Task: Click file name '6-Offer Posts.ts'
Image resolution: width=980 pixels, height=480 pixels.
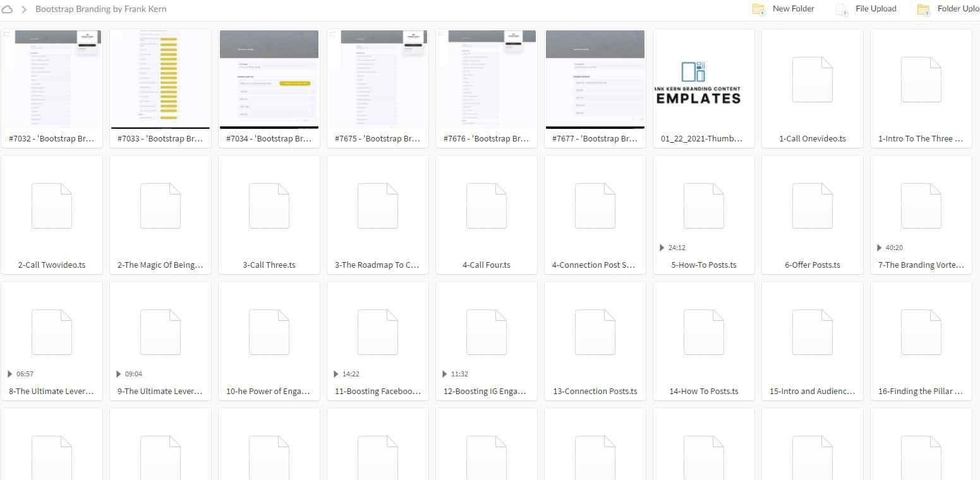Action: pyautogui.click(x=813, y=265)
